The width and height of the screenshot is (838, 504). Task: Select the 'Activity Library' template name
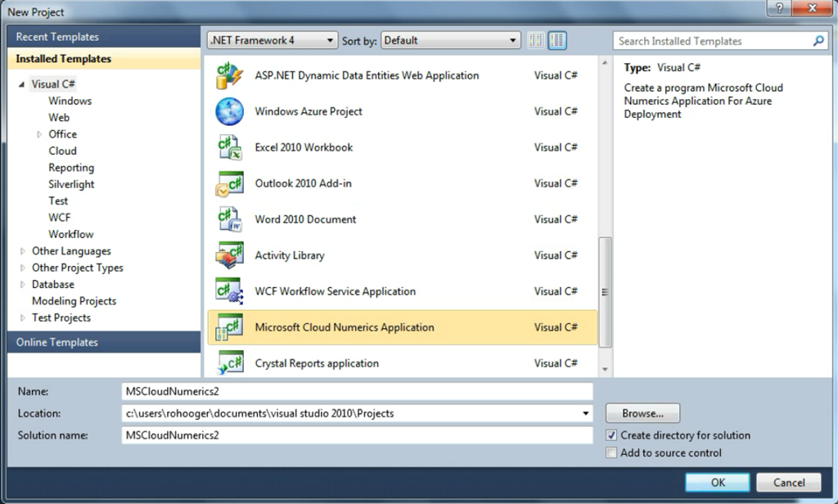(x=290, y=255)
